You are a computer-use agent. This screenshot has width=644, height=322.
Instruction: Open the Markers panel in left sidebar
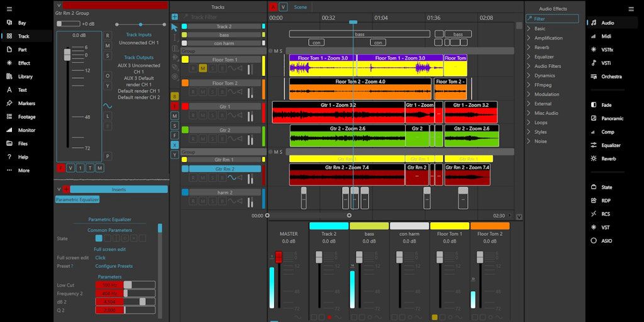pos(26,103)
